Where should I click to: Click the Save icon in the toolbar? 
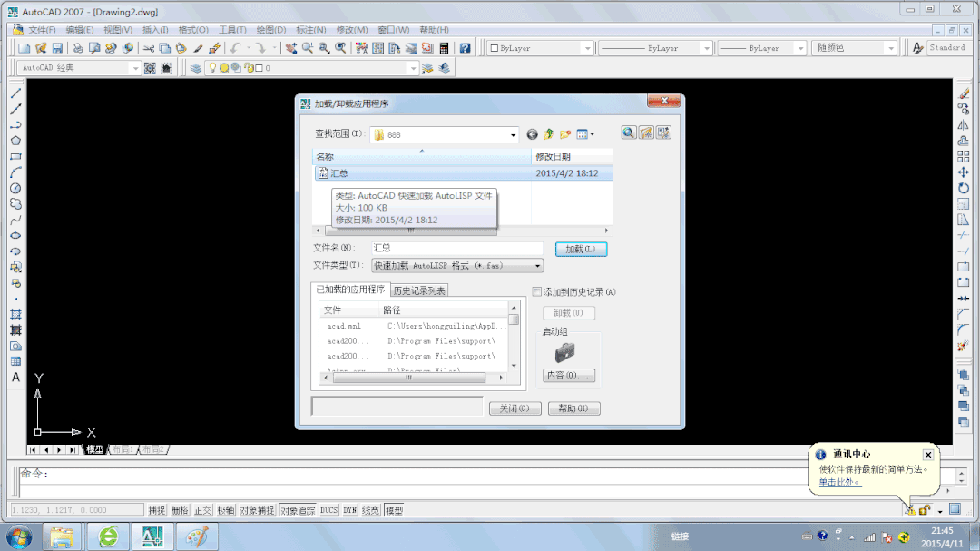click(57, 48)
